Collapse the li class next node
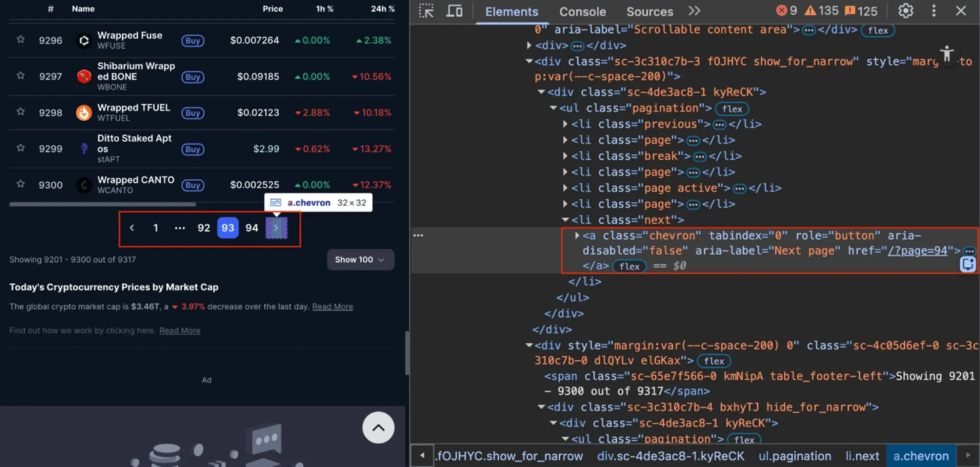 pyautogui.click(x=565, y=220)
